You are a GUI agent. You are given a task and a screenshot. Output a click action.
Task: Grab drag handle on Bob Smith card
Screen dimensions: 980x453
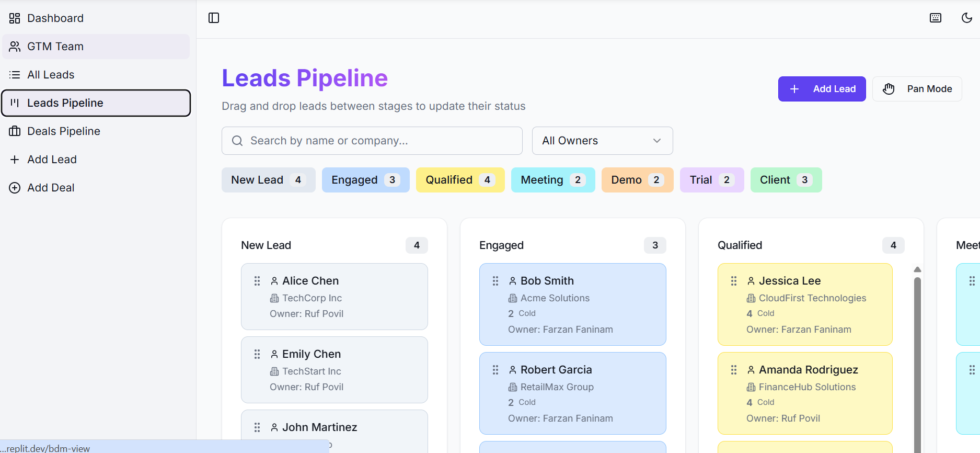(495, 281)
